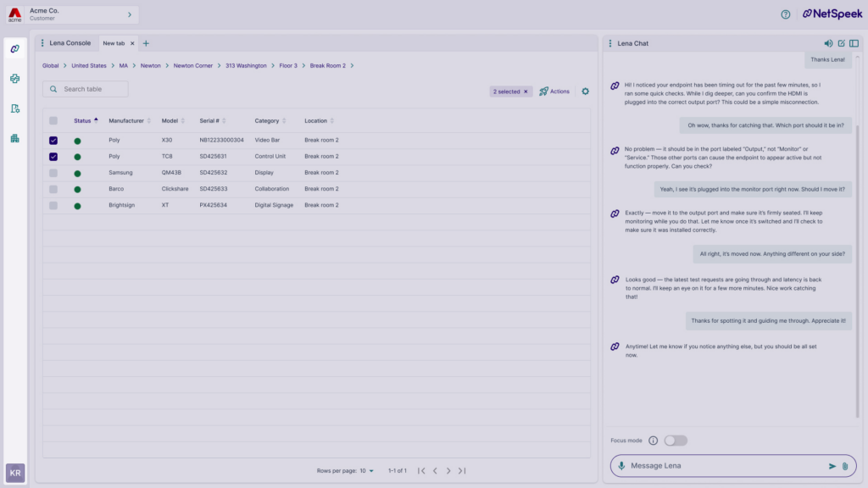The image size is (868, 488).
Task: Click the microphone icon in the message box
Action: click(621, 466)
